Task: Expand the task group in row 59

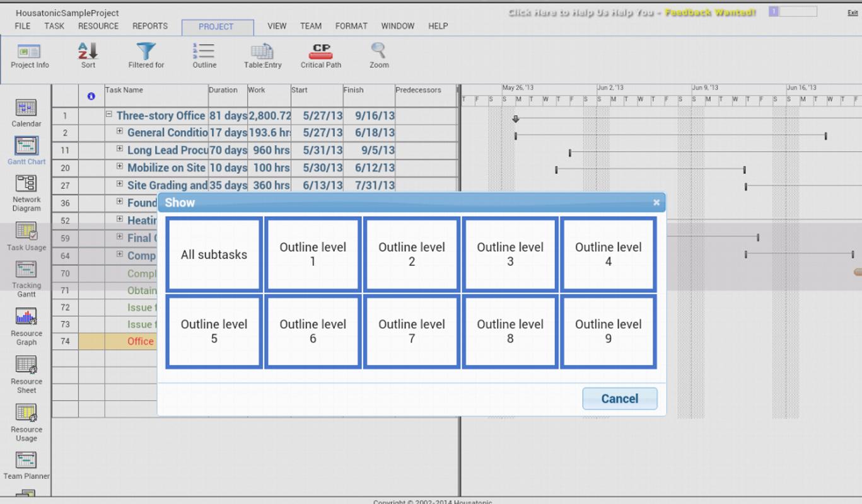Action: (x=120, y=237)
